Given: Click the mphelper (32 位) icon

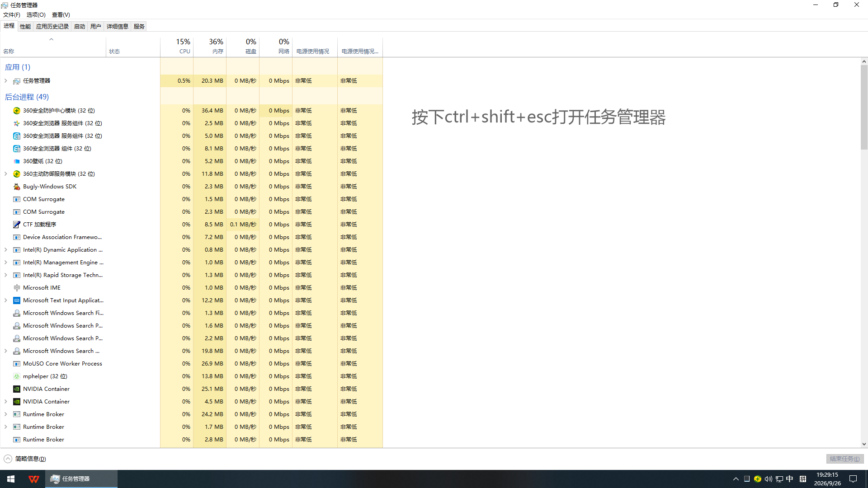Looking at the screenshot, I should click(x=17, y=376).
